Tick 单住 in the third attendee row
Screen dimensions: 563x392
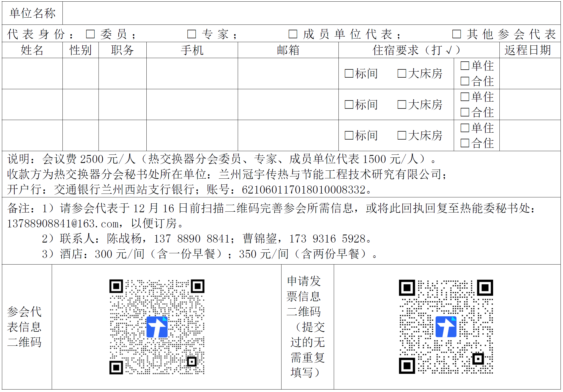[465, 128]
